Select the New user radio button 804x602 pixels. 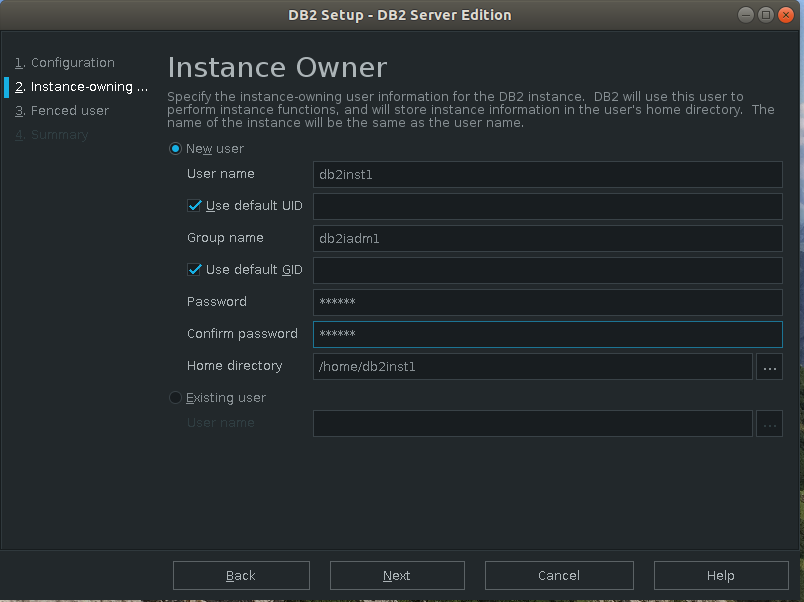click(176, 149)
